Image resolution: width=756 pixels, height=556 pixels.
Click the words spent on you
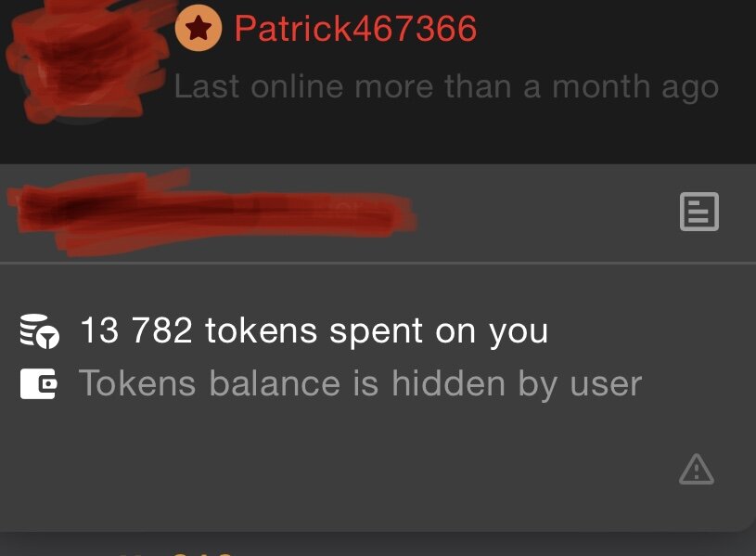tap(439, 332)
